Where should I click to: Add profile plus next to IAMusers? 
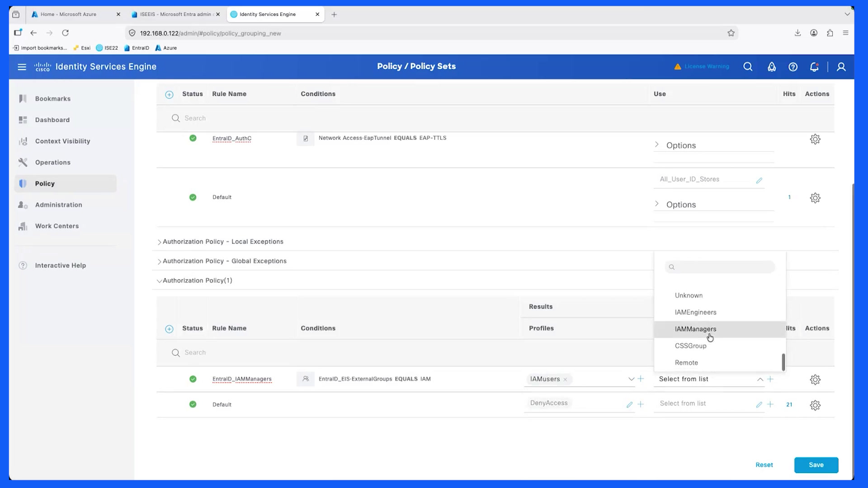click(641, 379)
